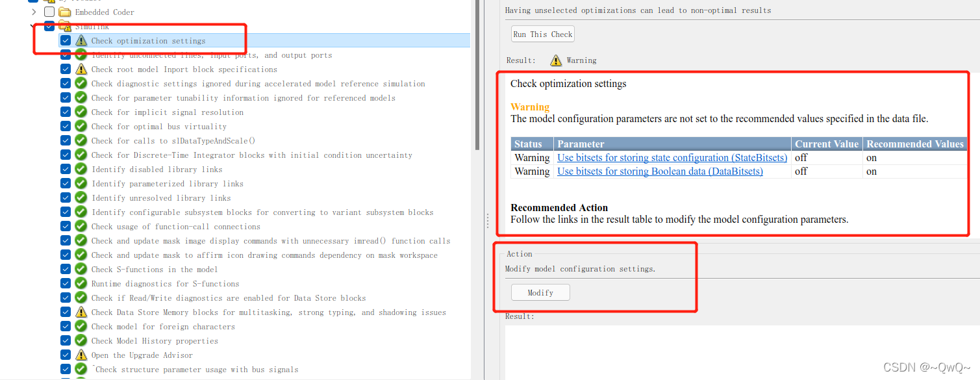Screen dimensions: 980x380
Task: Click warning icon of Check optimization settings
Action: pyautogui.click(x=81, y=40)
